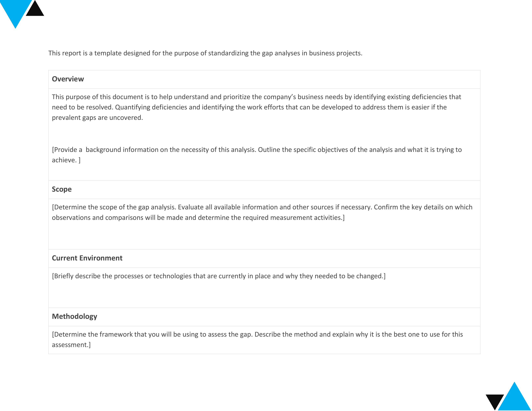Click the Current Environment heading
The image size is (532, 411).
[87, 258]
